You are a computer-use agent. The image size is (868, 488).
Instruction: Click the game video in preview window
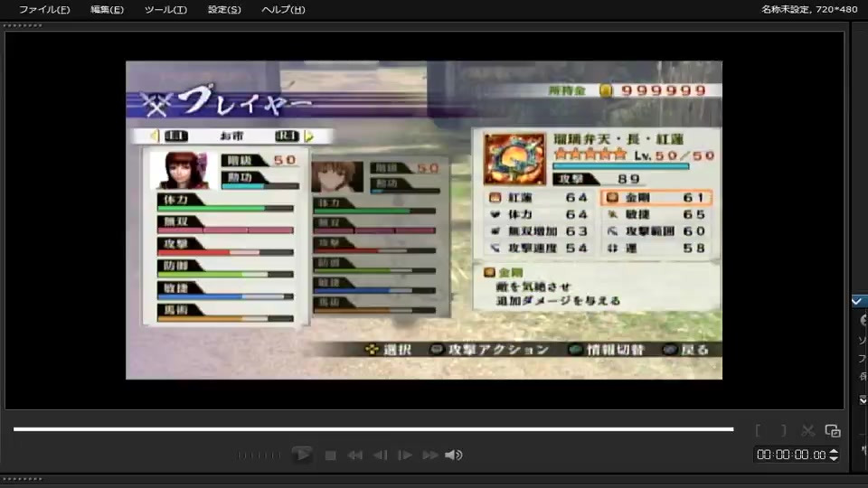[424, 221]
